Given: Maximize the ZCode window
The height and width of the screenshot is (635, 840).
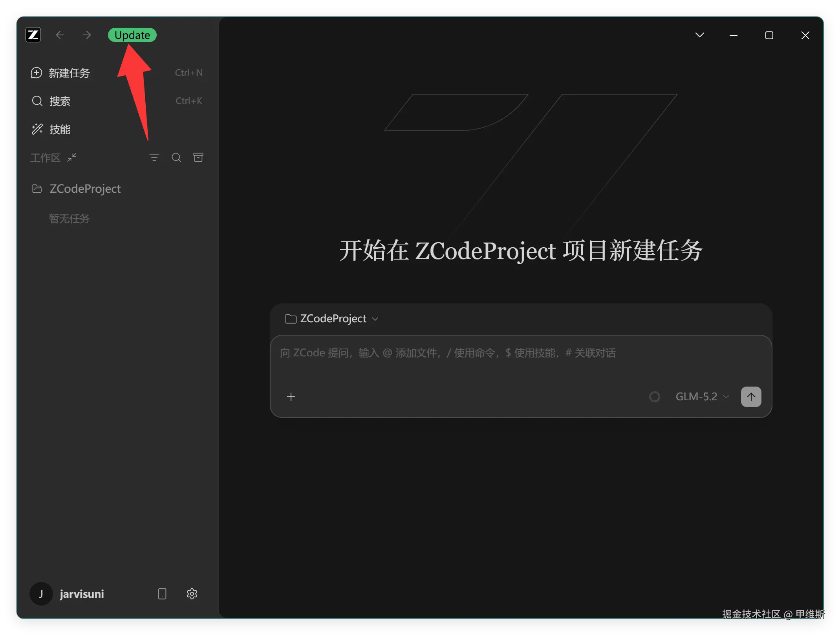Looking at the screenshot, I should point(769,35).
